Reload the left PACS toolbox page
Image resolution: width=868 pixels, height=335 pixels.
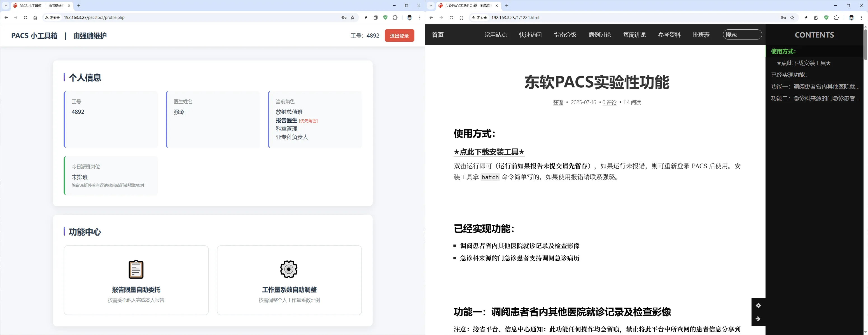click(25, 18)
